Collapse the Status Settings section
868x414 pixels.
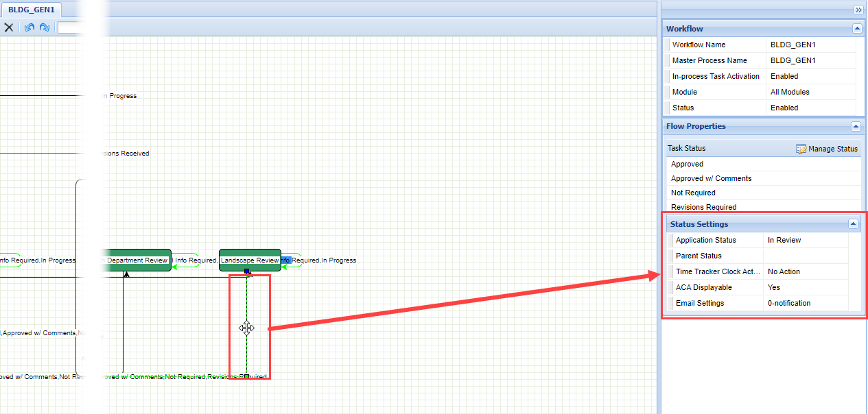[853, 224]
